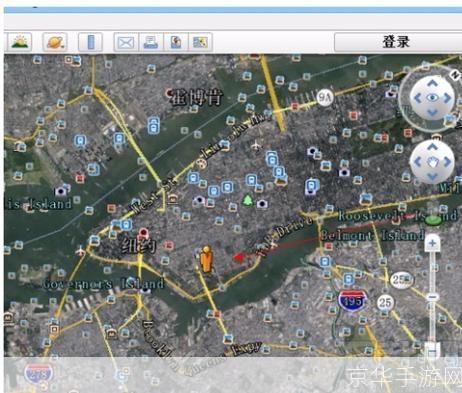Viewport: 462px width, 393px height.
Task: Click look-up arrow on eye compass
Action: click(432, 83)
